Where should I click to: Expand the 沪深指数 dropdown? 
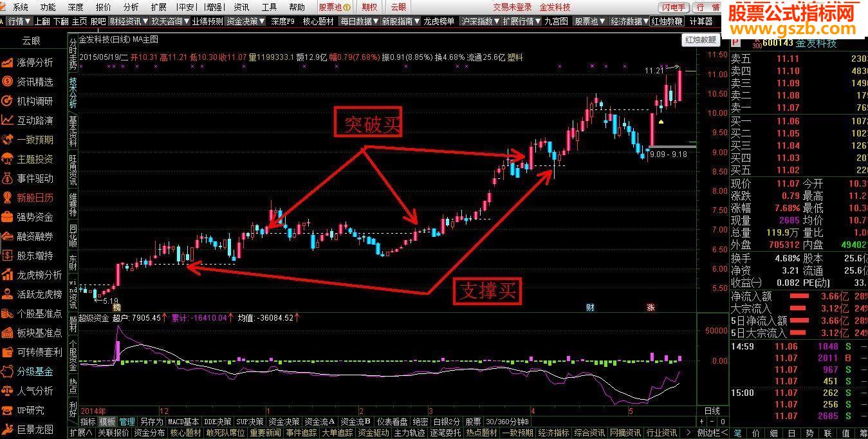click(480, 21)
